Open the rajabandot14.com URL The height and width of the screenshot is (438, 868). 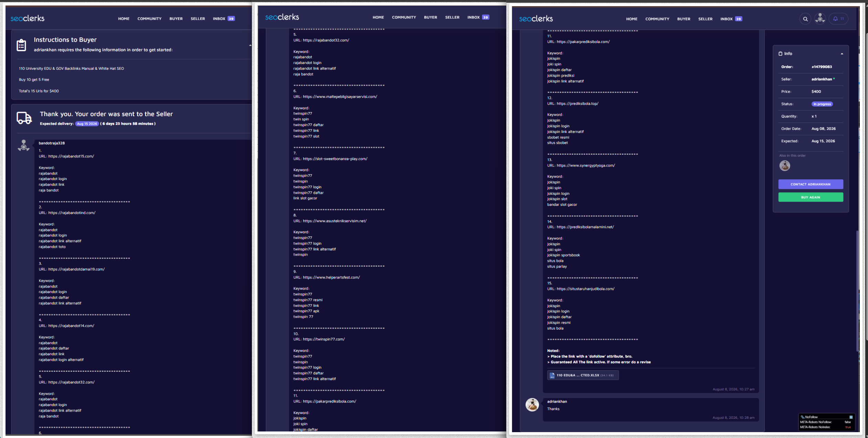[71, 326]
